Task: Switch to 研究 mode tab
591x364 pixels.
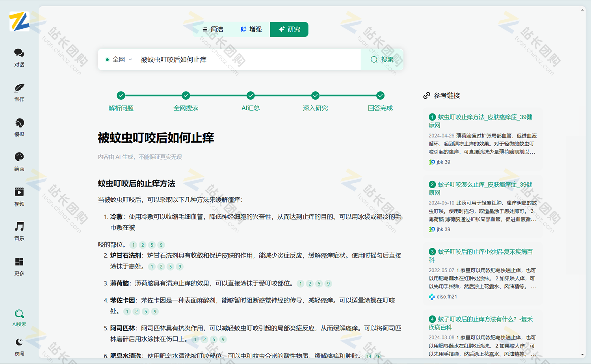Action: [289, 29]
